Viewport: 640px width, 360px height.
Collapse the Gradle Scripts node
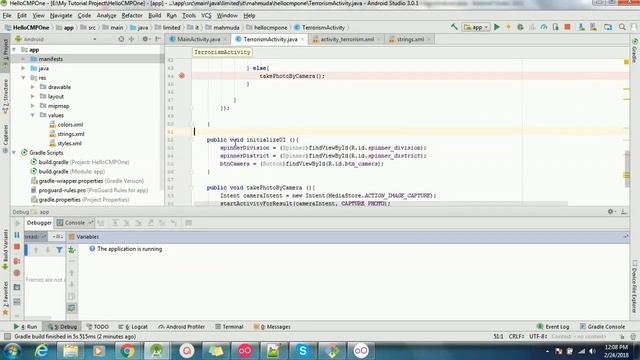[14, 153]
